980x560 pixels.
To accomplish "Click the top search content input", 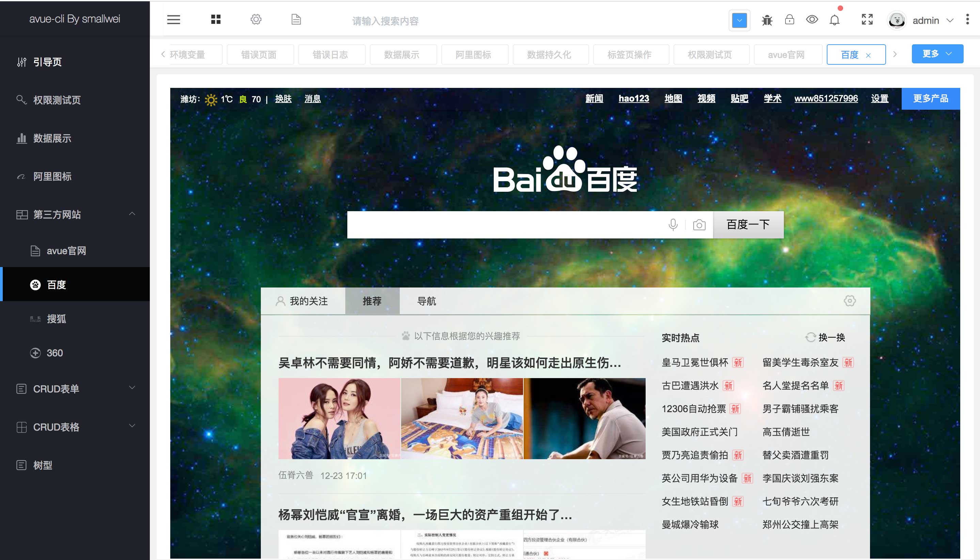I will [x=385, y=21].
